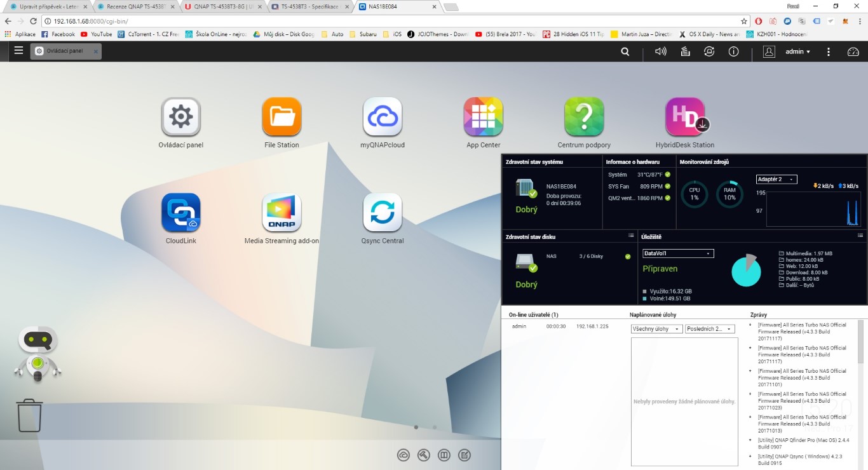868x470 pixels.
Task: Open the QNAP Qsync (Windows) 4.2.3 message
Action: [801, 460]
